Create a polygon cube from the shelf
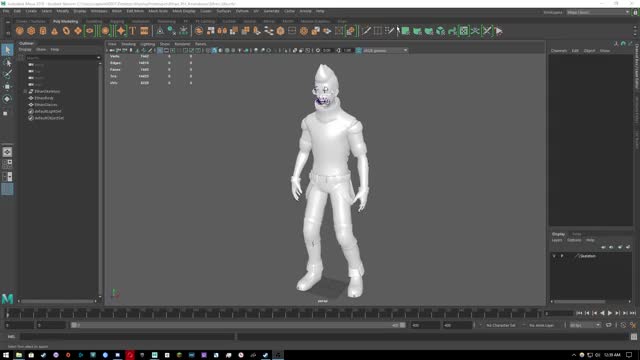This screenshot has width=640, height=360. click(31, 31)
